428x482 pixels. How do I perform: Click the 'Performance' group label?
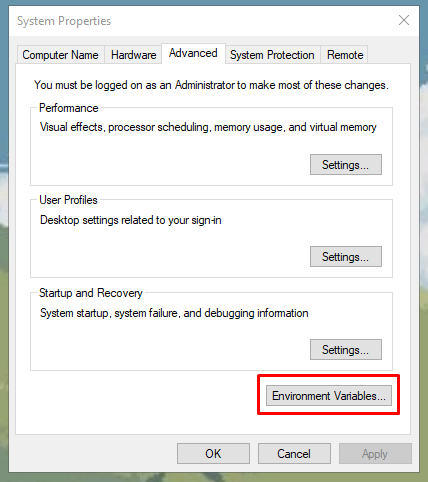(69, 108)
